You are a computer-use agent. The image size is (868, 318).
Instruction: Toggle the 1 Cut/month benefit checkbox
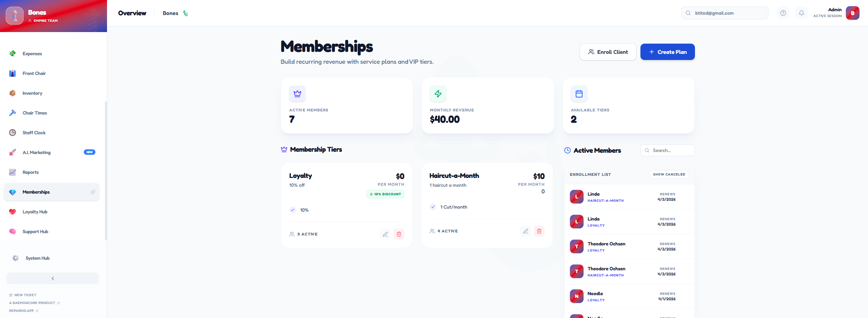433,207
